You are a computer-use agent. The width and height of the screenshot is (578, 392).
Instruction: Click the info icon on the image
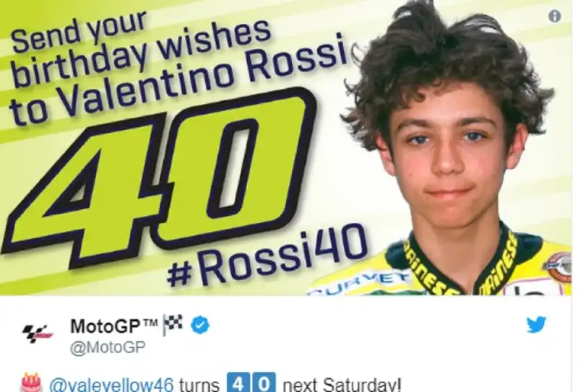tap(554, 16)
